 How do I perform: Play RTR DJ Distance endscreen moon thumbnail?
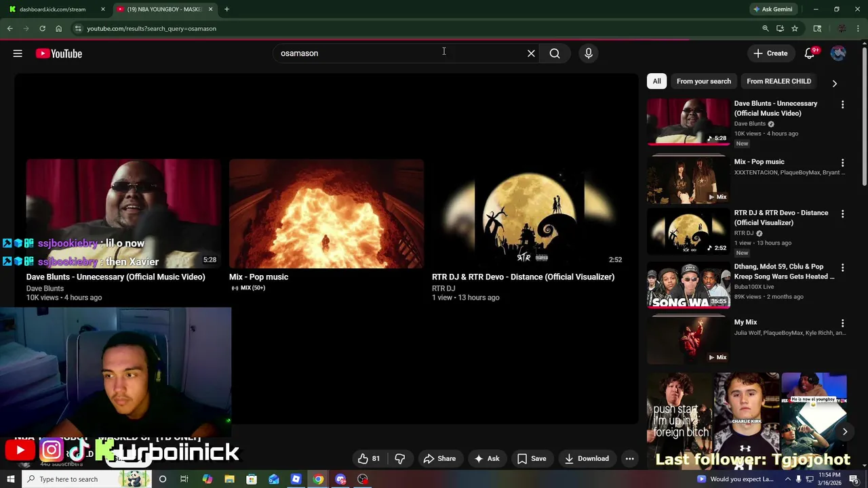tap(529, 213)
